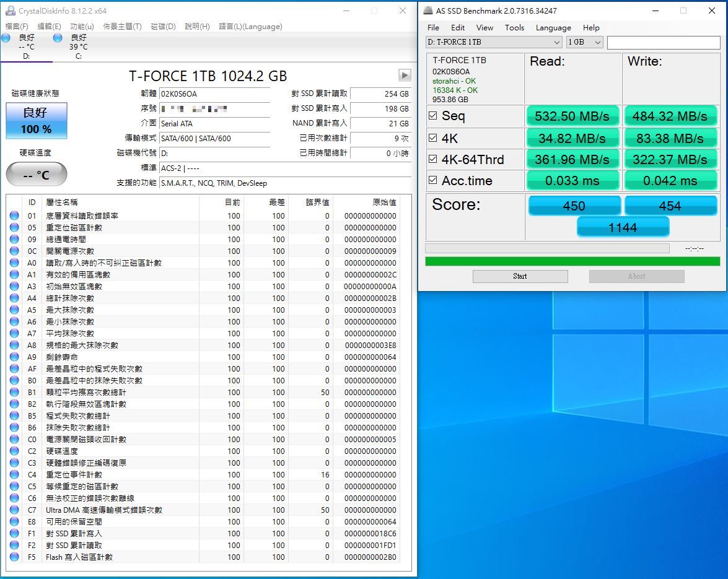Click the Seq read result 532.50 MB/s

(x=572, y=116)
